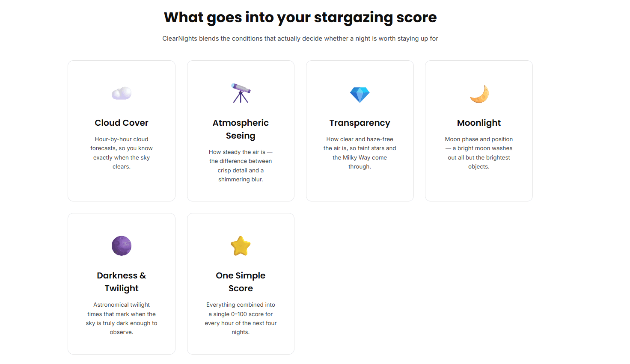Click the astronomical twilight times description
Viewport: 630px width, 364px height.
point(122,318)
